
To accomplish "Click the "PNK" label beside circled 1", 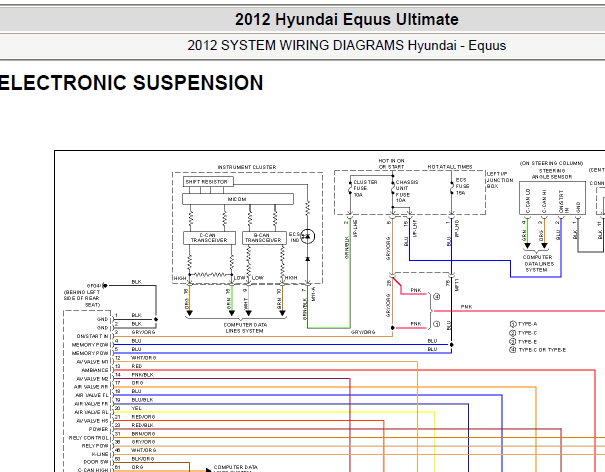I will [x=416, y=324].
